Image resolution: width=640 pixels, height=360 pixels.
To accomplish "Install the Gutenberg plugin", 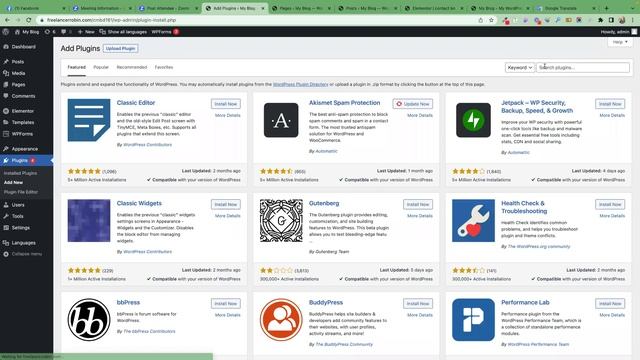I will 418,204.
